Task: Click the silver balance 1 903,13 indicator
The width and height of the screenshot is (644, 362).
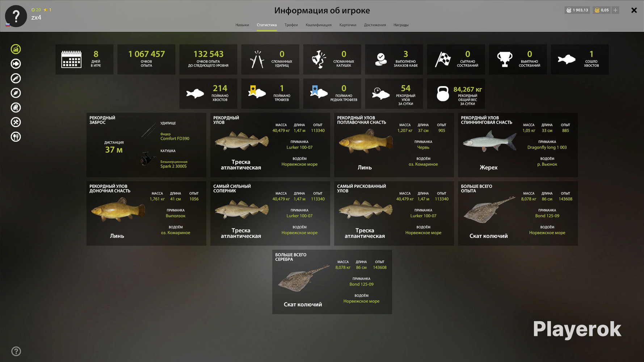Action: (577, 10)
